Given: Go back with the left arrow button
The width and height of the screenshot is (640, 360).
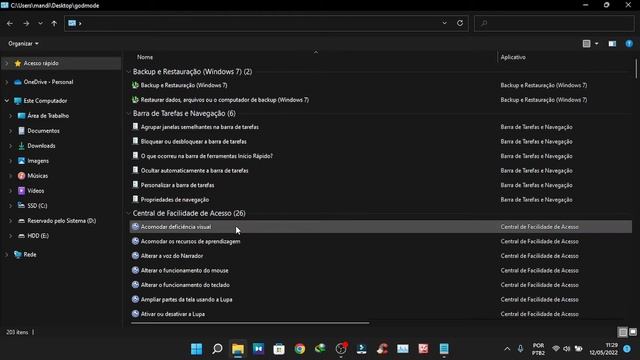Looking at the screenshot, I should [10, 24].
